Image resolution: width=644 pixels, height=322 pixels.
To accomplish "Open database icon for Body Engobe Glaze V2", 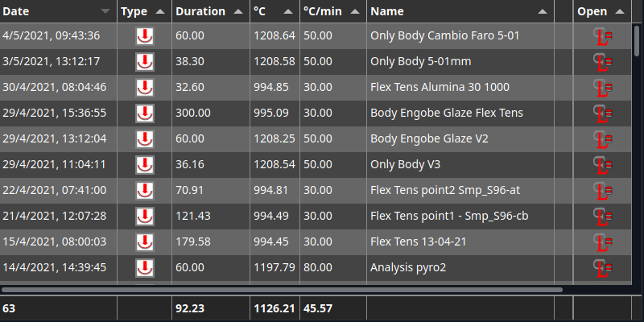I will [602, 138].
